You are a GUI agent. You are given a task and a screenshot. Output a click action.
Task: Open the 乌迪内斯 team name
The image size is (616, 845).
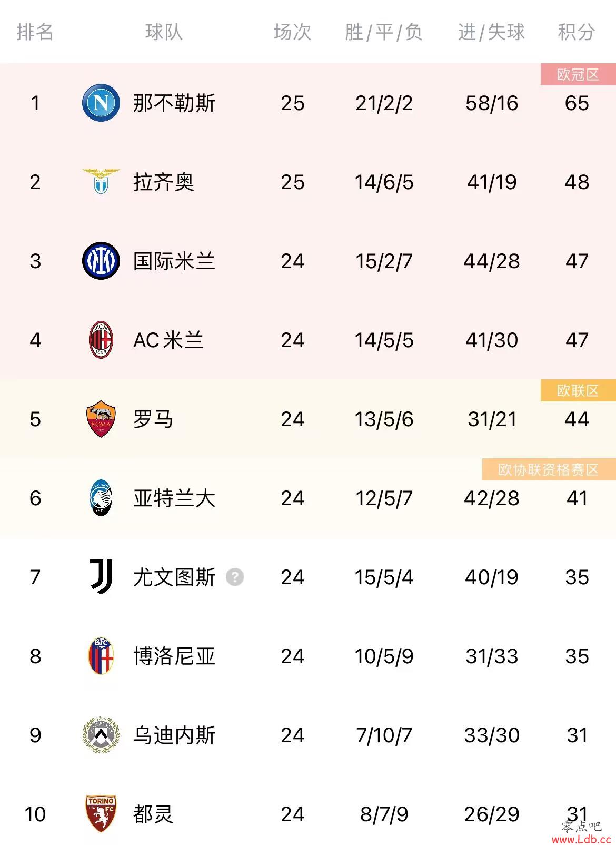click(174, 735)
